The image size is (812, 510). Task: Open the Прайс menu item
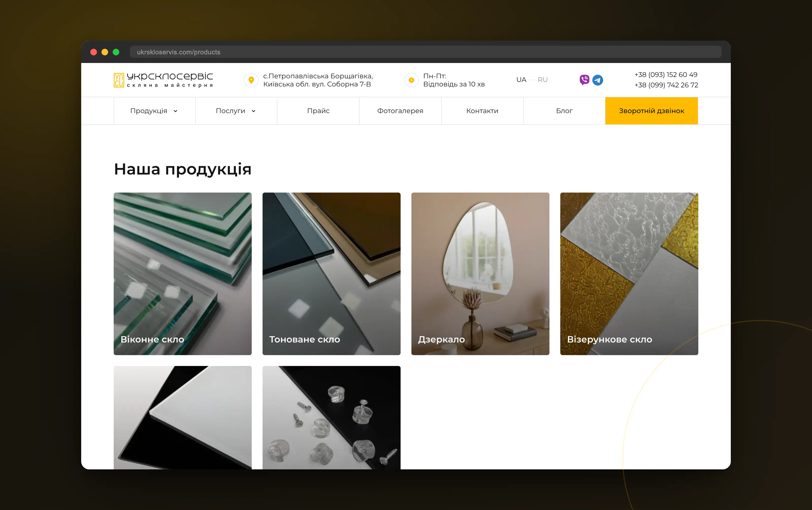(x=318, y=111)
